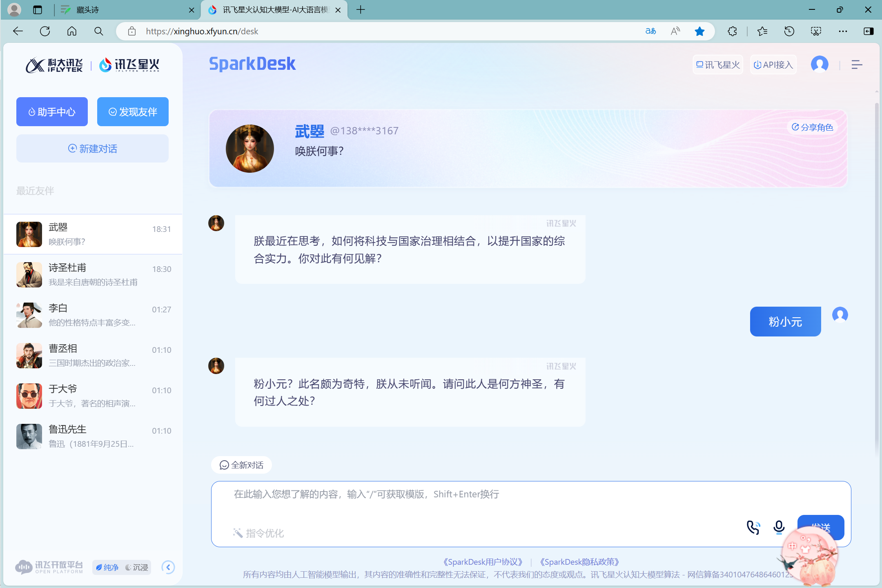Open the 李白 chat
The height and width of the screenshot is (588, 882).
(93, 315)
